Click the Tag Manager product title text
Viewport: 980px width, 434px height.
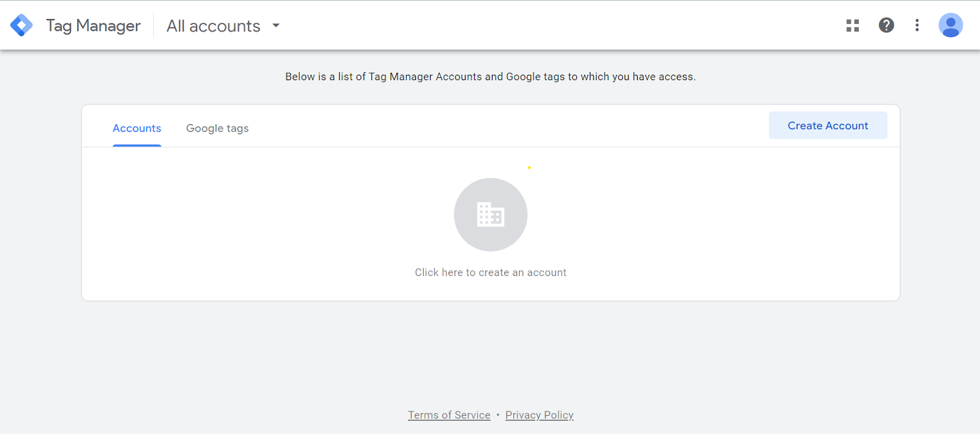pyautogui.click(x=93, y=26)
